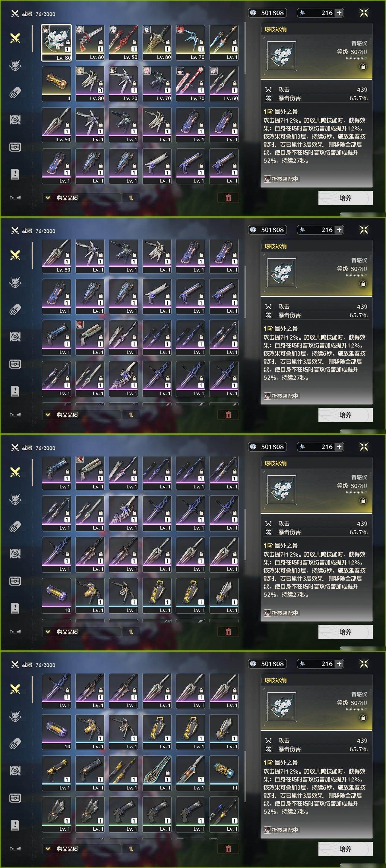This screenshot has width=386, height=868.
Task: Toggle lock on 琼枝冰绡 in top screenshot detail panel
Action: (x=363, y=67)
